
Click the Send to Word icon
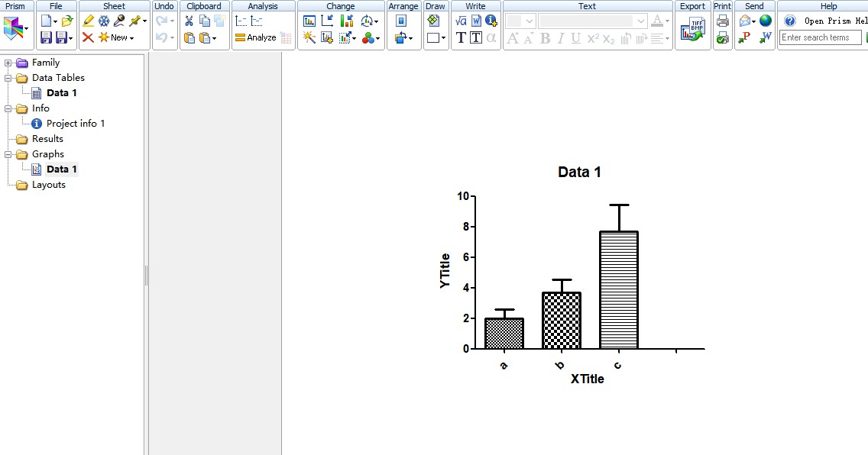[766, 37]
